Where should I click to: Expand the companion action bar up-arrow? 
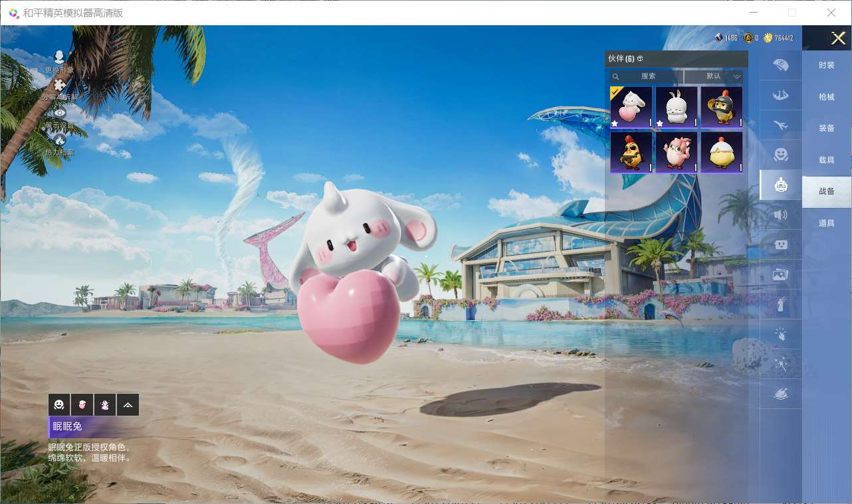pyautogui.click(x=128, y=404)
